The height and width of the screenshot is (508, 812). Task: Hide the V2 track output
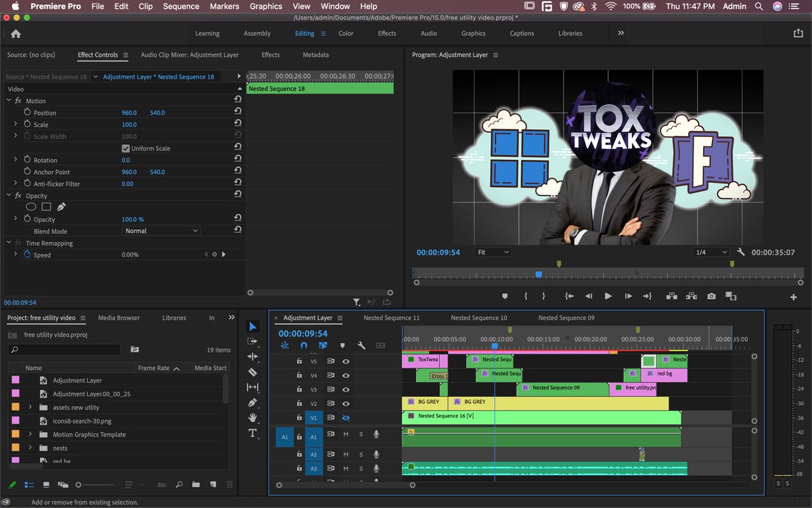point(346,404)
